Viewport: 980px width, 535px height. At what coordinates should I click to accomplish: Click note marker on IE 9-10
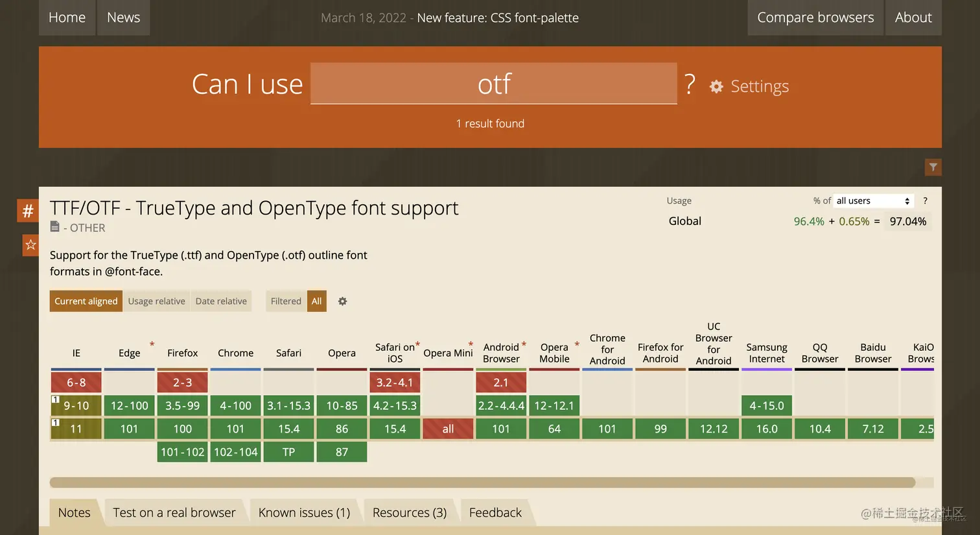[x=56, y=399]
